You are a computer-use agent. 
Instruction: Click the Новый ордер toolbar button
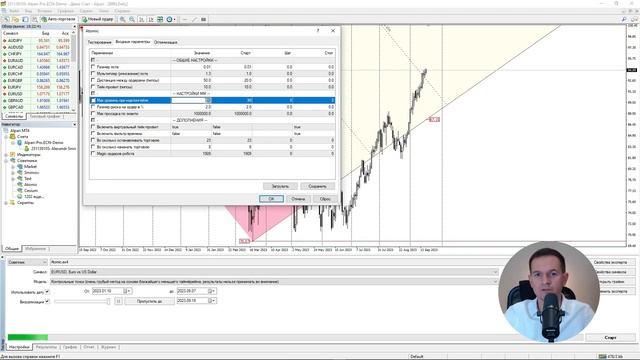tap(98, 19)
